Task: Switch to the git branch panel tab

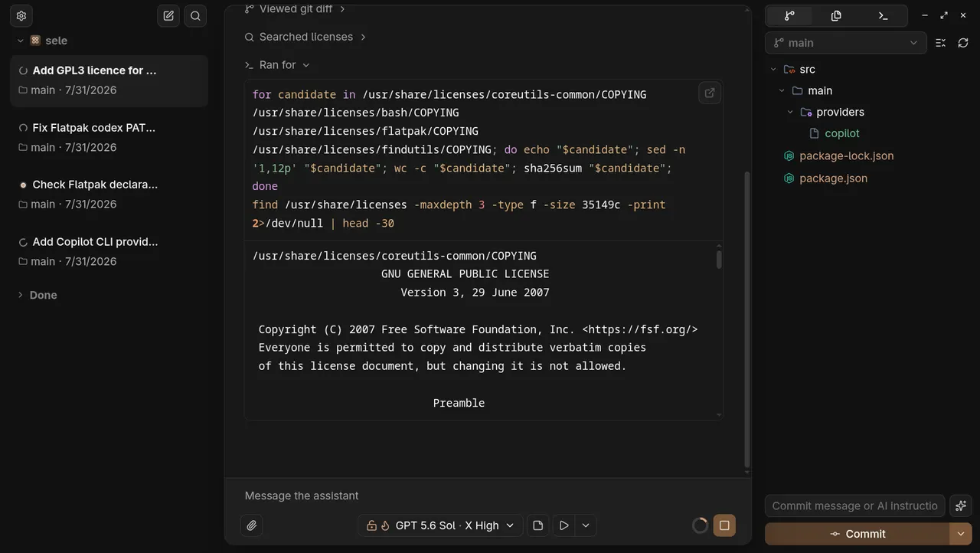Action: [x=789, y=15]
